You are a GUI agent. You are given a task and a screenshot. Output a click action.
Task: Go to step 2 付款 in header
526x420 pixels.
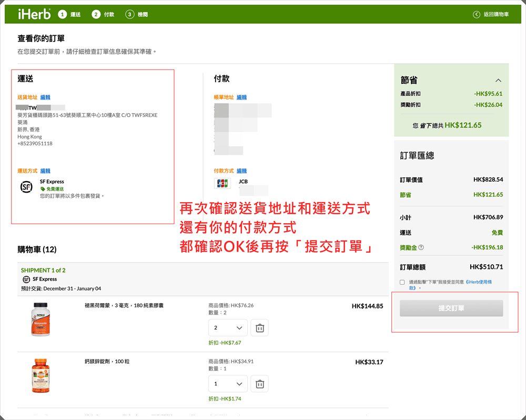(x=103, y=14)
